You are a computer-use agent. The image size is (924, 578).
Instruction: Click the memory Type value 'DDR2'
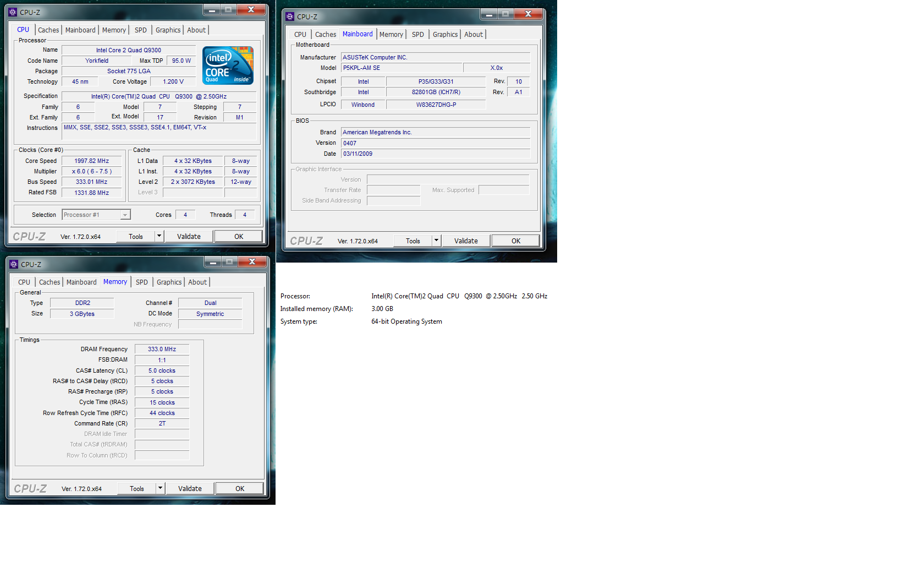(82, 303)
